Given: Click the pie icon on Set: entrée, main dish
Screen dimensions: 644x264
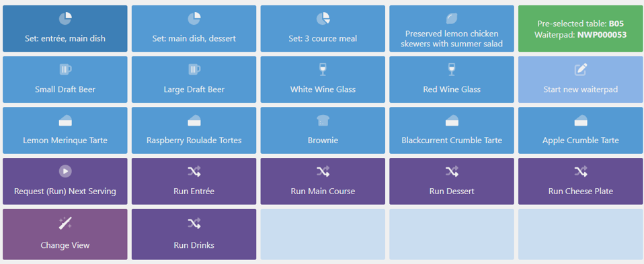Looking at the screenshot, I should pos(65,19).
